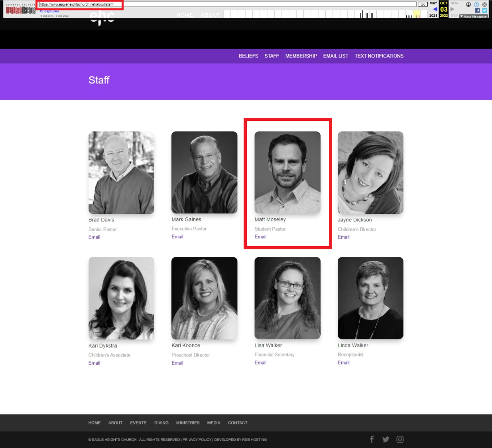
Task: Email Children's Director Jayne Dickson
Action: click(x=344, y=237)
